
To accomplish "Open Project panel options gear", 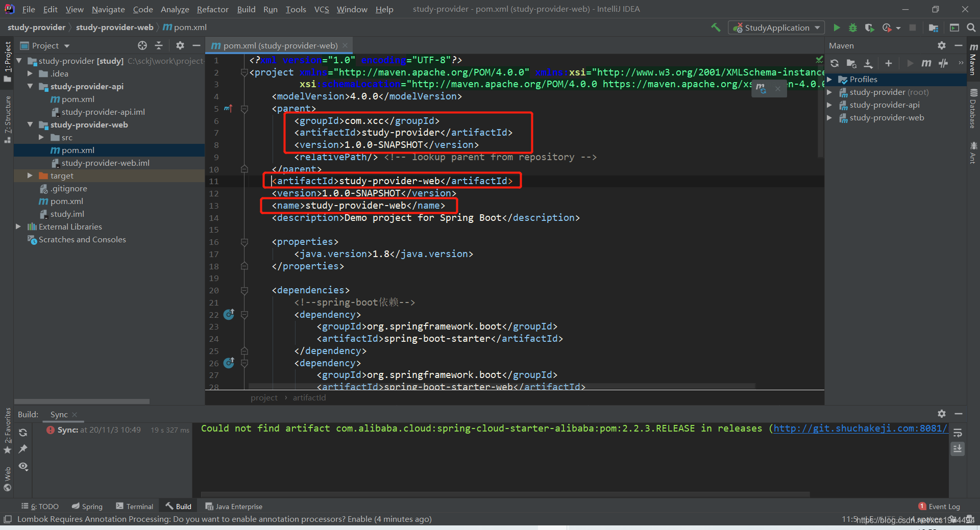I will coord(180,45).
